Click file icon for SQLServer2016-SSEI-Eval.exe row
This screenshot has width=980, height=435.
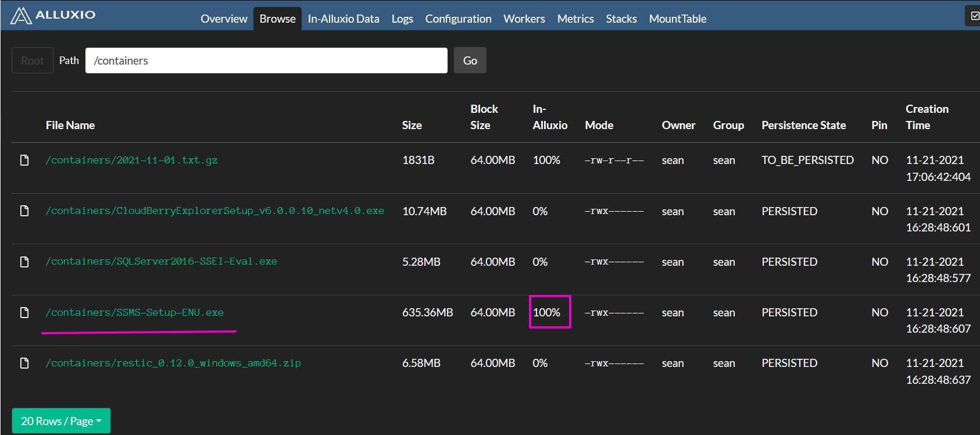tap(24, 262)
